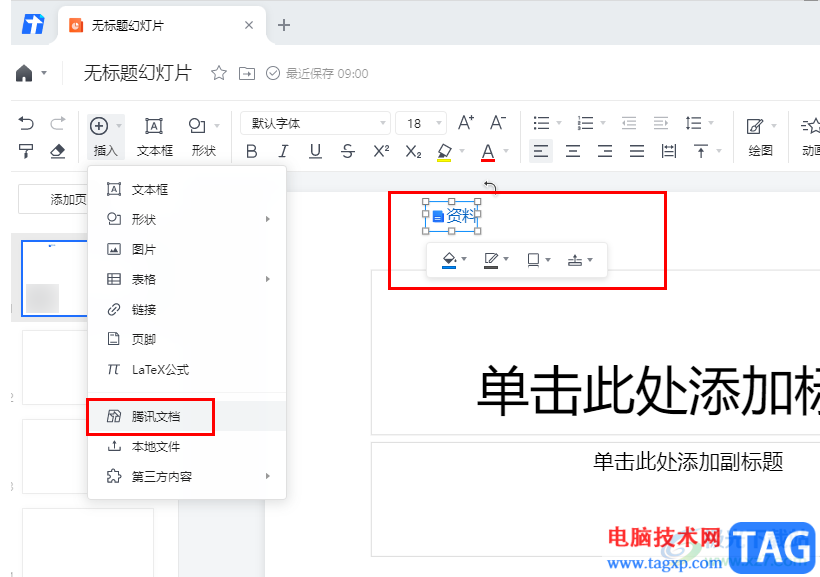The height and width of the screenshot is (577, 820).
Task: Click the redo arrow icon
Action: [58, 124]
